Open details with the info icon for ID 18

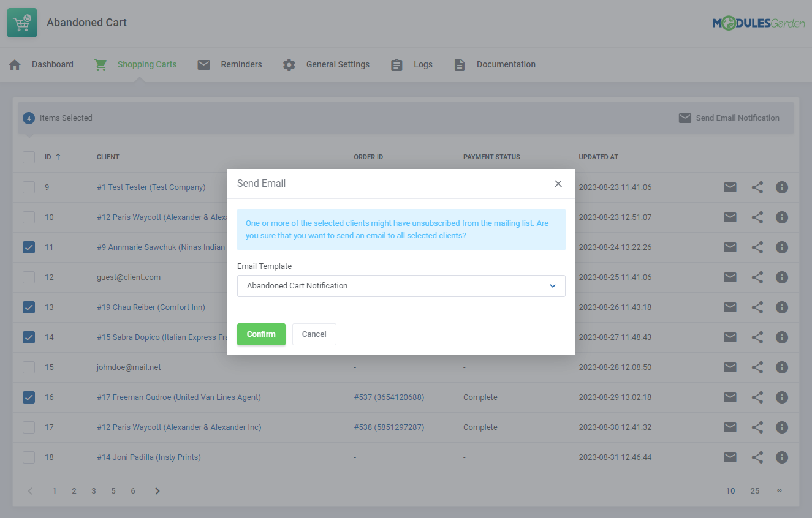pos(782,457)
